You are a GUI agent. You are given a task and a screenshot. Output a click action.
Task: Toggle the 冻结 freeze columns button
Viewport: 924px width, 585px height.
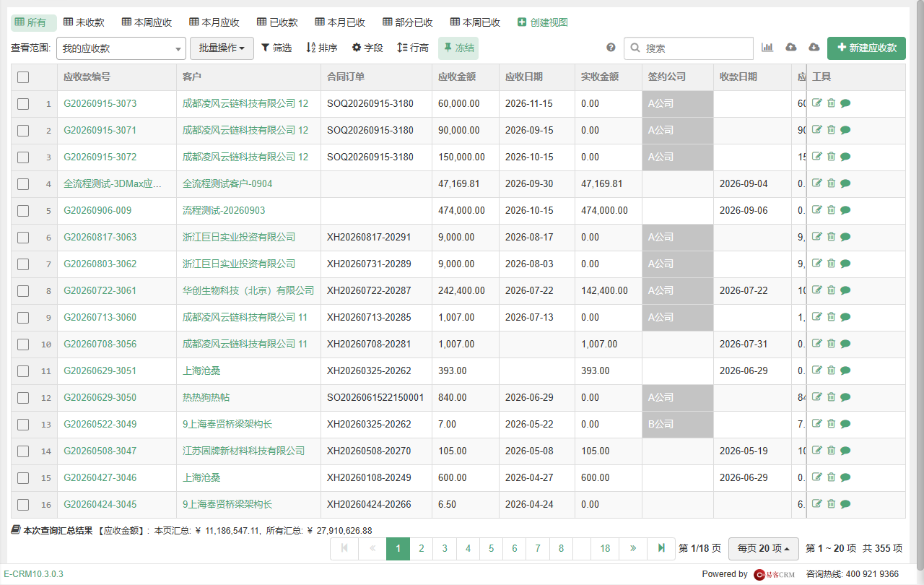coord(458,48)
